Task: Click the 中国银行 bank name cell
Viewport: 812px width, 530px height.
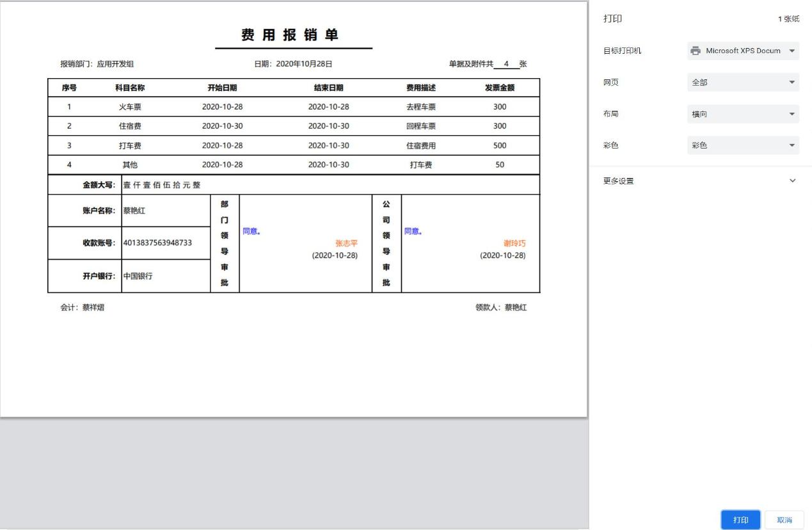Action: coord(138,277)
